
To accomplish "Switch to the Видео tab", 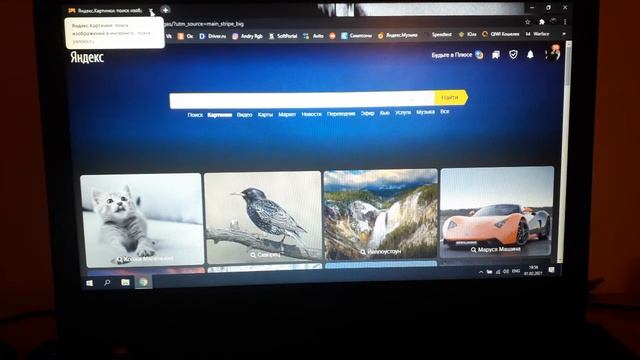I will click(x=244, y=115).
